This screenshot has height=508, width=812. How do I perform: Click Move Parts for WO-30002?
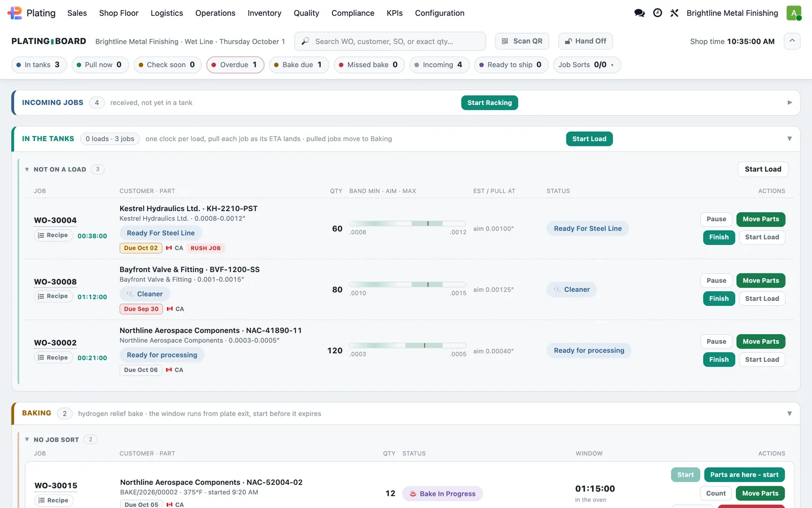761,341
